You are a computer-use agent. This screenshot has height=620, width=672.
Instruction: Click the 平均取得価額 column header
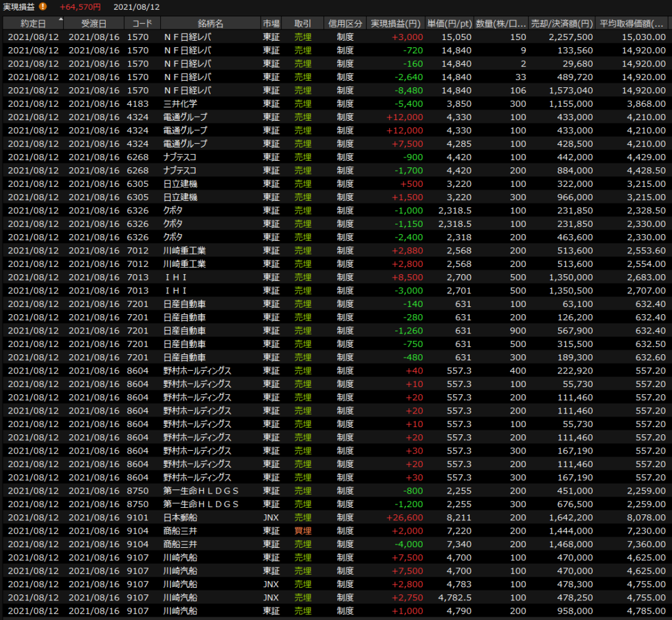[633, 24]
